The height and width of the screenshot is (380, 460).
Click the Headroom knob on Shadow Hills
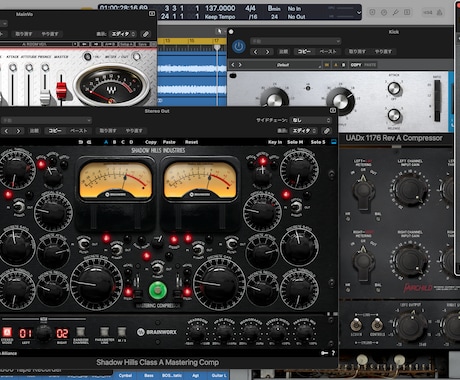pyautogui.click(x=197, y=331)
